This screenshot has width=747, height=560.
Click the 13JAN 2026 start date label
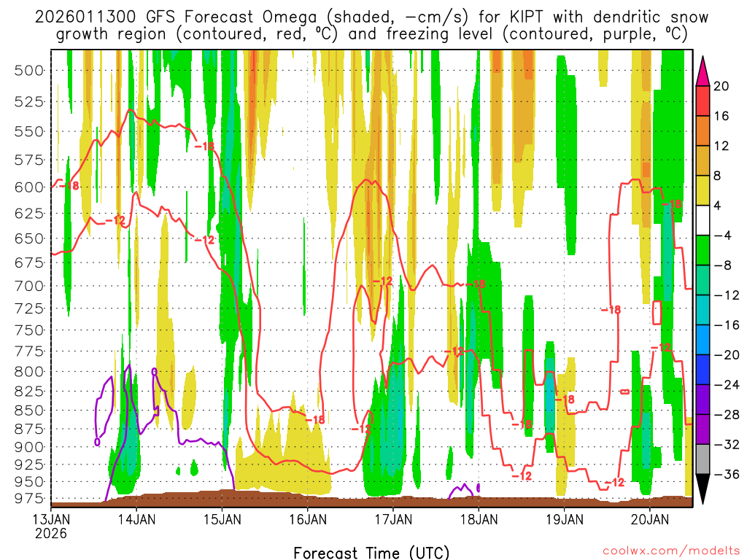coord(50,526)
